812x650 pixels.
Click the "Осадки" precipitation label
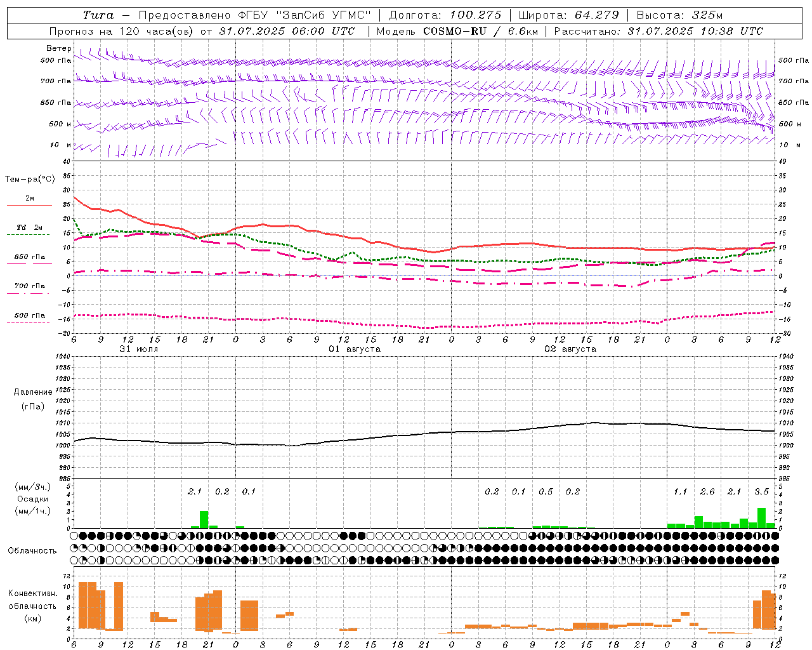(33, 499)
